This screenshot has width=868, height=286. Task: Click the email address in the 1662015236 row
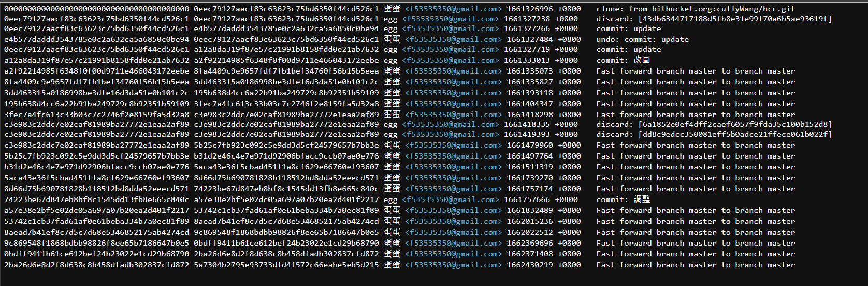tap(453, 221)
